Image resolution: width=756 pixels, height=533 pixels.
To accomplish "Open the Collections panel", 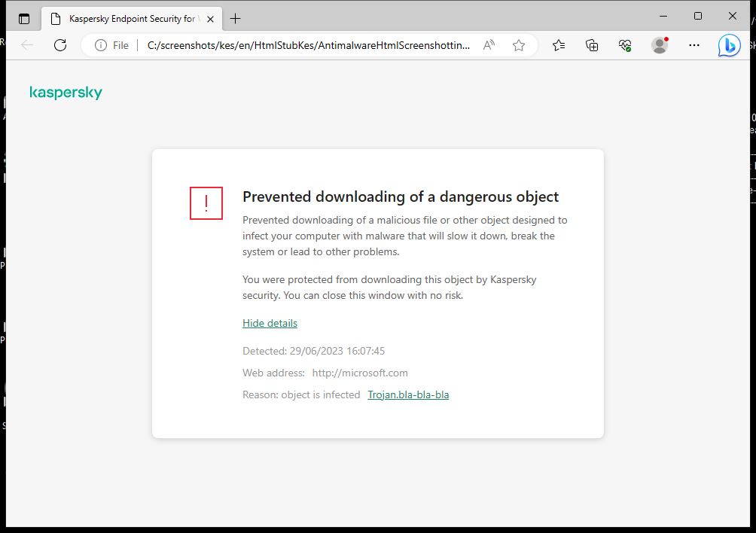I will (x=592, y=45).
